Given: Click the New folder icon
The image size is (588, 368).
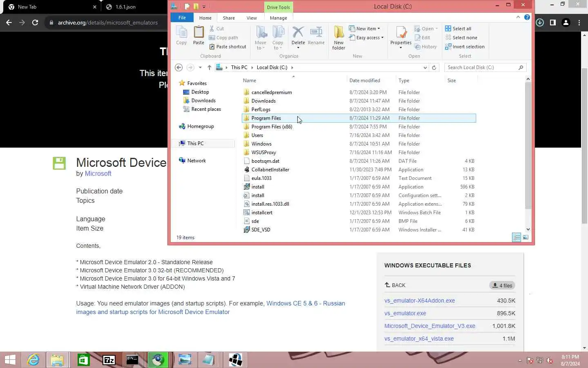Looking at the screenshot, I should pos(339,38).
